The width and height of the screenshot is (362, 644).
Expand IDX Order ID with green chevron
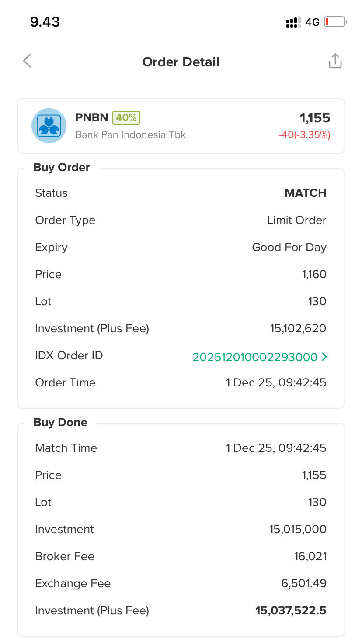(324, 357)
